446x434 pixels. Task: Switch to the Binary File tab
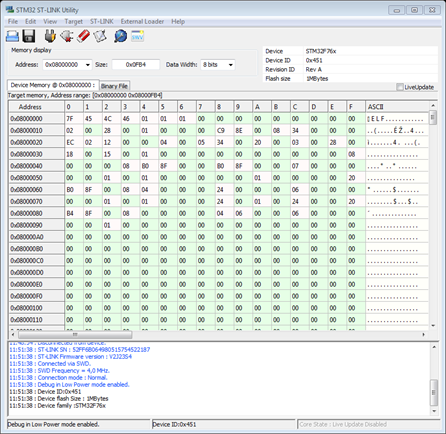click(x=114, y=86)
